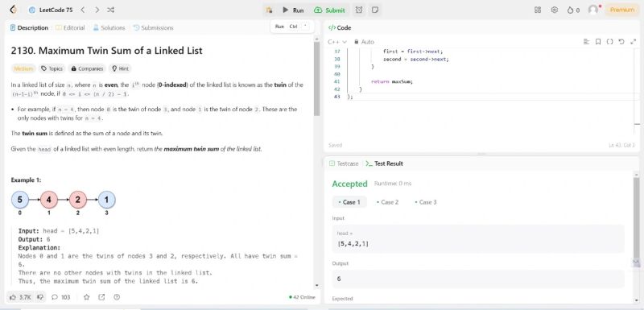The width and height of the screenshot is (644, 310).
Task: Switch to the Description tab
Action: pyautogui.click(x=29, y=27)
